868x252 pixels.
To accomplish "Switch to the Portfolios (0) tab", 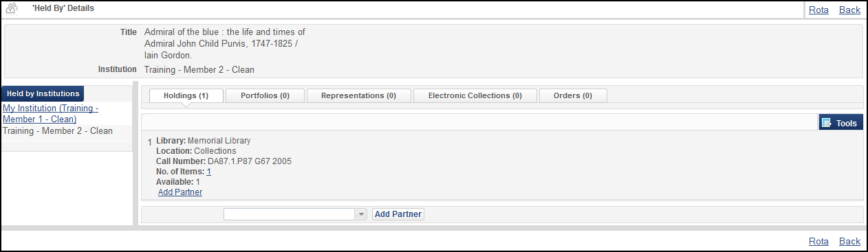I will click(x=265, y=95).
